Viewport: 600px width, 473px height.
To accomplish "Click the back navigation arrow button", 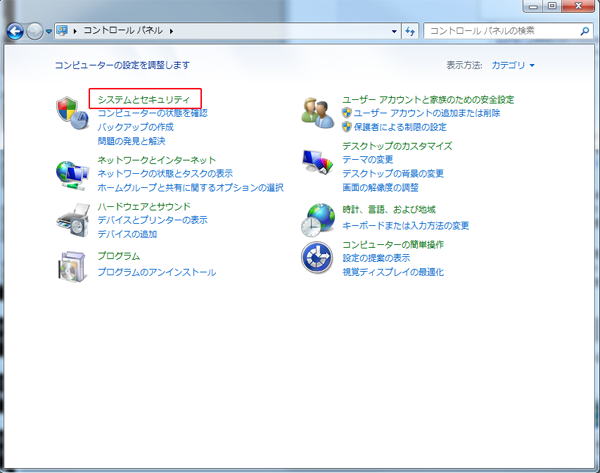I will coord(17,31).
